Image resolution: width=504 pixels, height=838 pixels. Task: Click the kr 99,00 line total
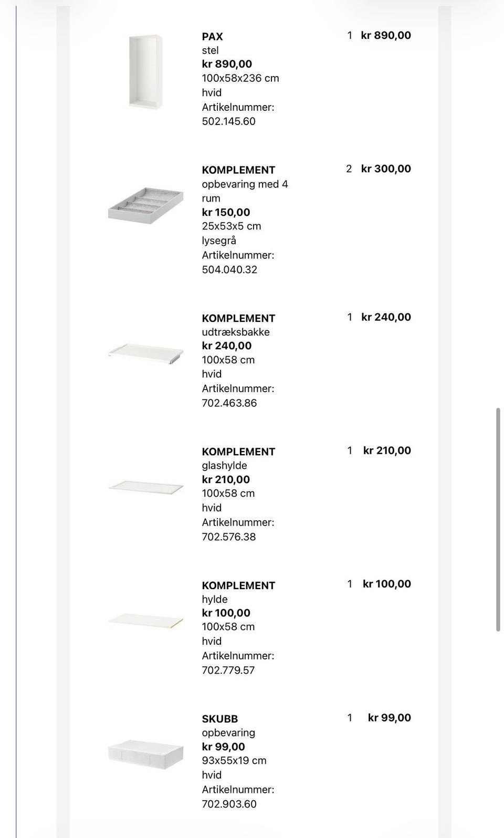coord(389,718)
